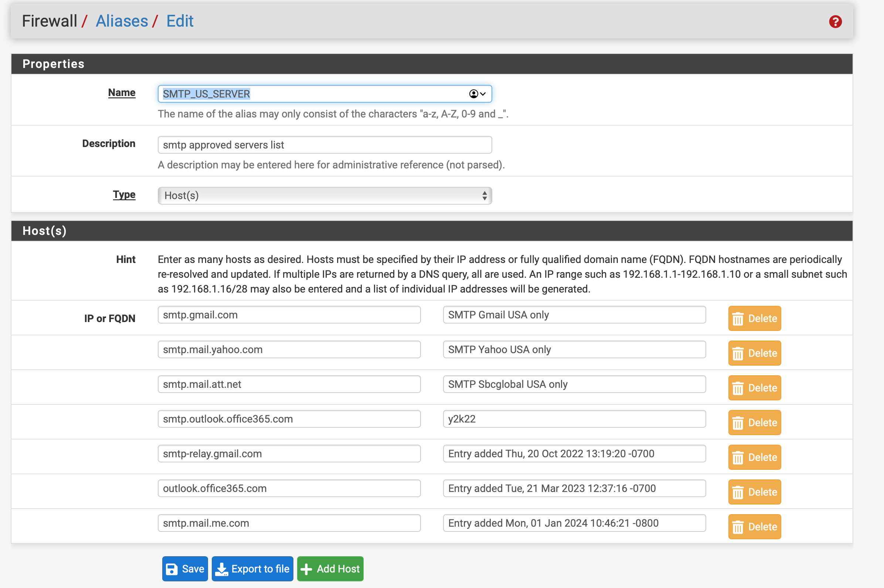Screen dimensions: 884x588
Task: Click the Description field with smtp approved servers
Action: (x=324, y=145)
